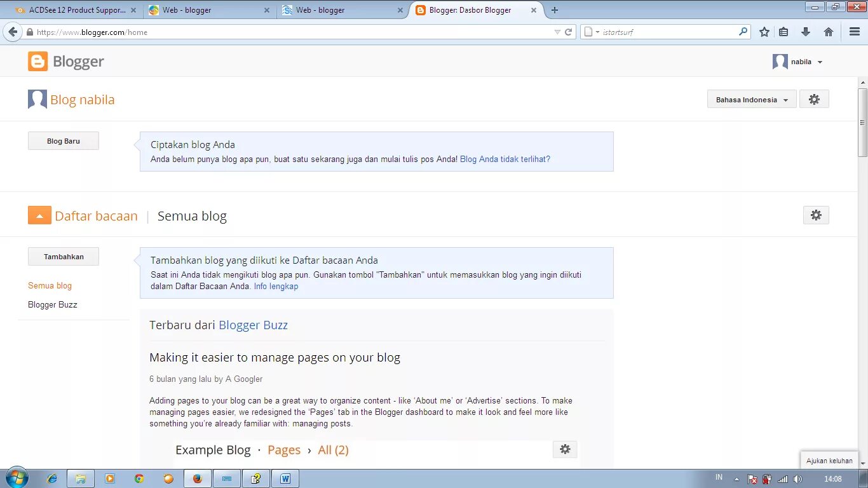Click the Blog nabila profile picture
The height and width of the screenshot is (488, 868).
[37, 99]
